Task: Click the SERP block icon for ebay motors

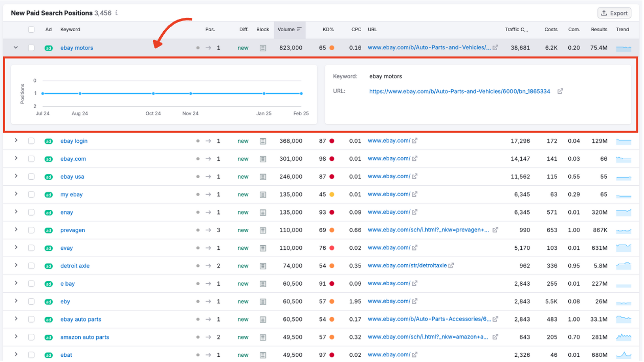Action: coord(263,48)
